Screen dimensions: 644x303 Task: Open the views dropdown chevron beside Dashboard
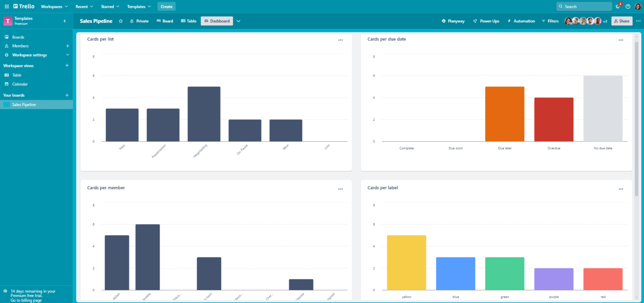point(239,21)
